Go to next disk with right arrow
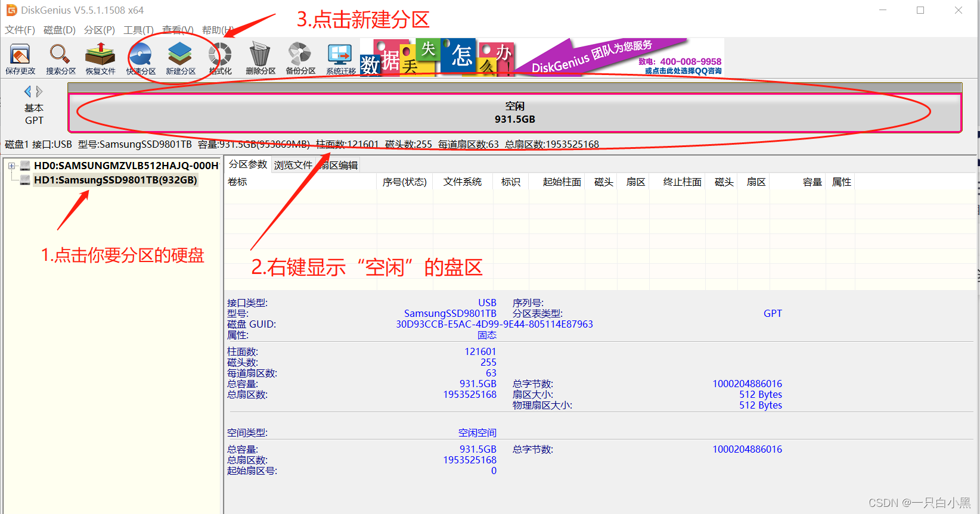This screenshot has width=980, height=514. [x=39, y=91]
